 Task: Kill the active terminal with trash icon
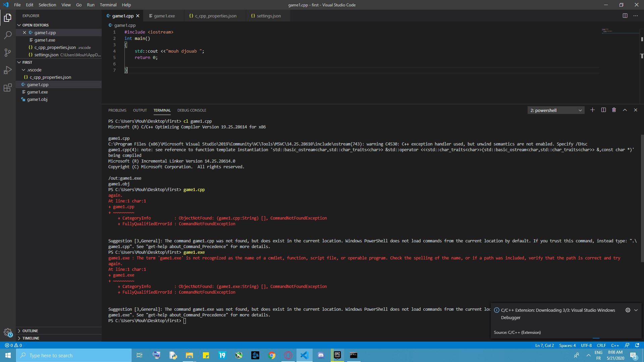614,110
